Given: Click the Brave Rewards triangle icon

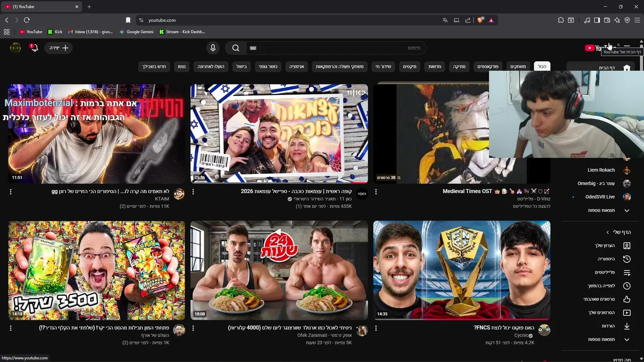Looking at the screenshot, I should (491, 20).
